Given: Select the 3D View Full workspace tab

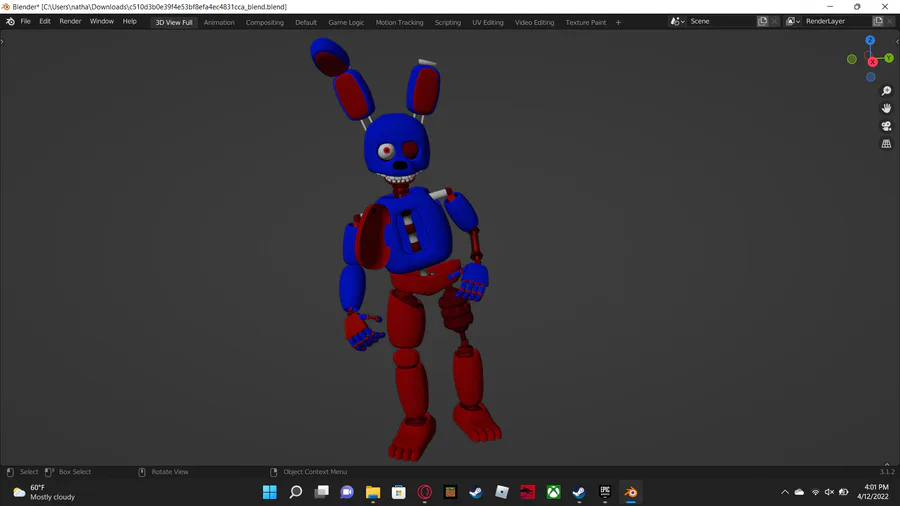Looking at the screenshot, I should [174, 22].
